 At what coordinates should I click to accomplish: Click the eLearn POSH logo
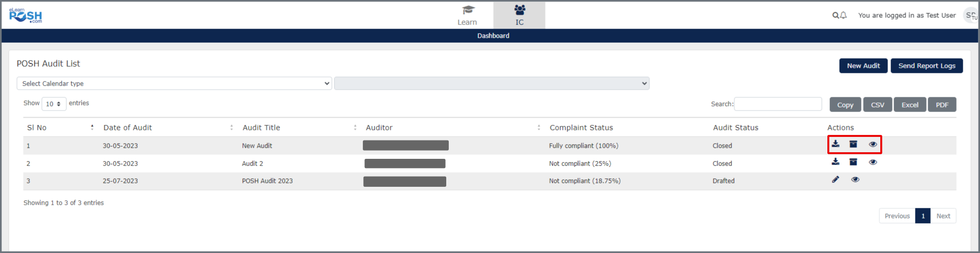(x=25, y=15)
